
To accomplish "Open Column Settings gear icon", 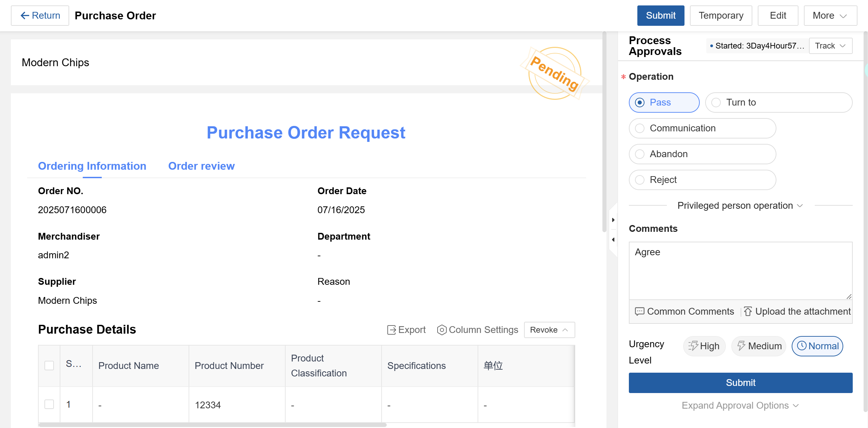I will tap(441, 330).
